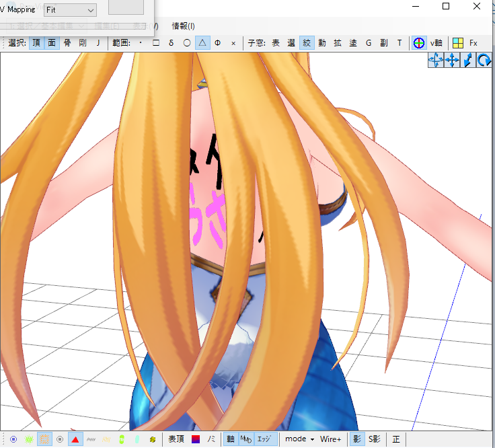Minimize the PmxView window
Screen dimensions: 495x448
(x=416, y=6)
